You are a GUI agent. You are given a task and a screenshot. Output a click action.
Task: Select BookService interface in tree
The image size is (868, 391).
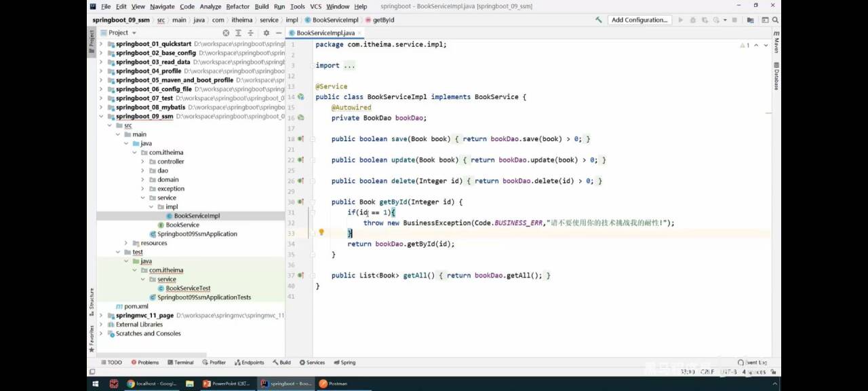[182, 225]
